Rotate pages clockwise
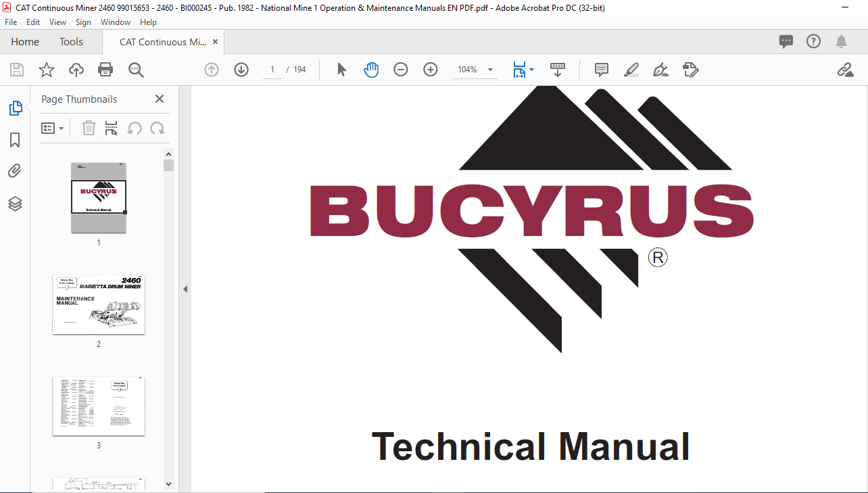Viewport: 868px width, 493px height. click(158, 128)
